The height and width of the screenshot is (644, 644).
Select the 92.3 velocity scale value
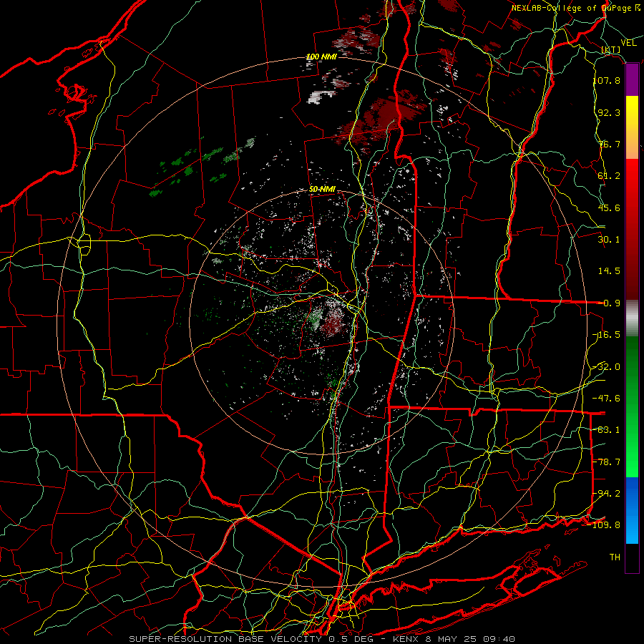(x=609, y=112)
